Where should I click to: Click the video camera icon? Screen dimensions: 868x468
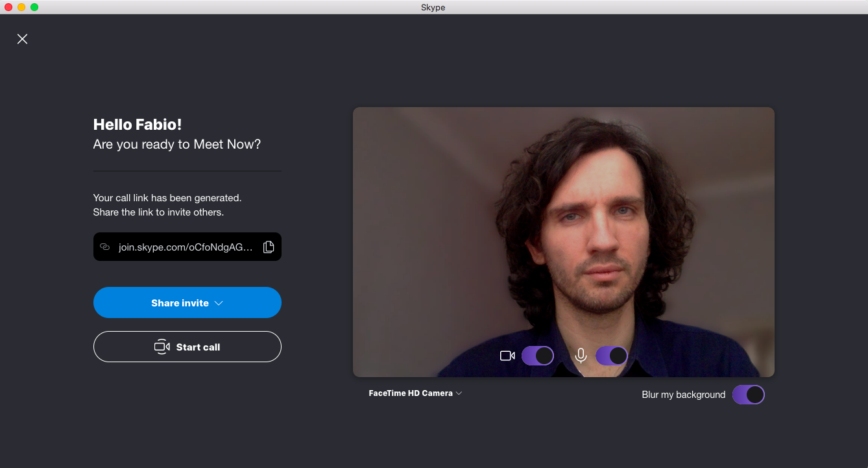pyautogui.click(x=507, y=356)
